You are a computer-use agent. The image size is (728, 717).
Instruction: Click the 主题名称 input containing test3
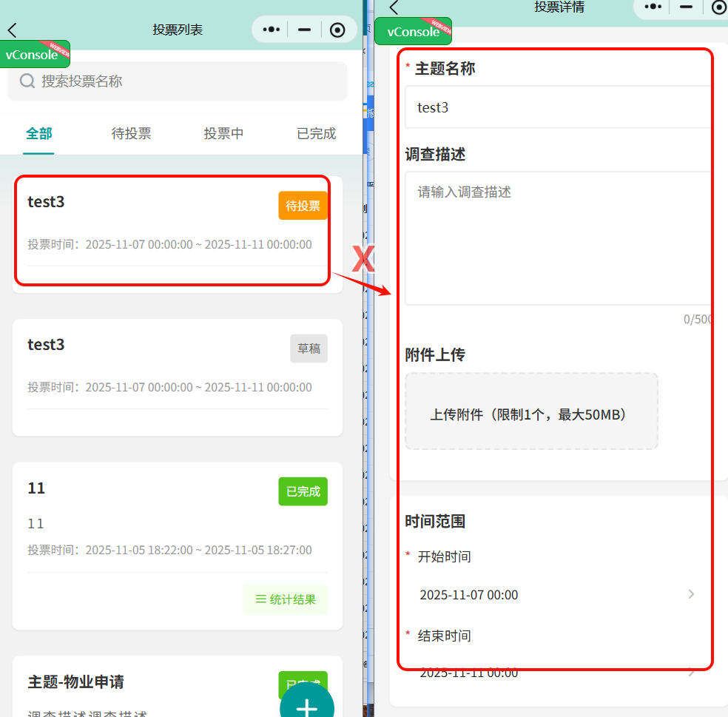point(557,107)
